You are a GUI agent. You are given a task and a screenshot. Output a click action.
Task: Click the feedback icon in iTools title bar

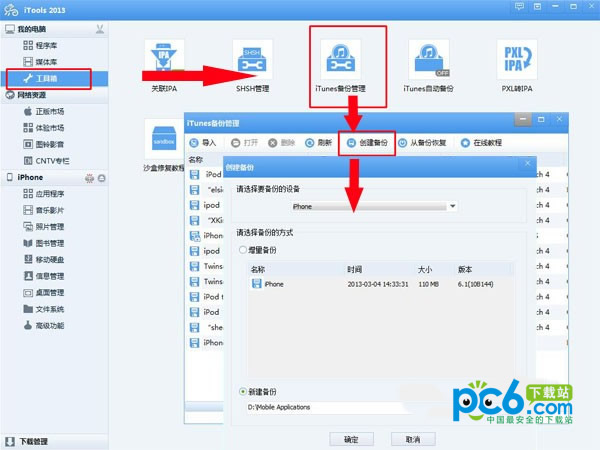[519, 7]
